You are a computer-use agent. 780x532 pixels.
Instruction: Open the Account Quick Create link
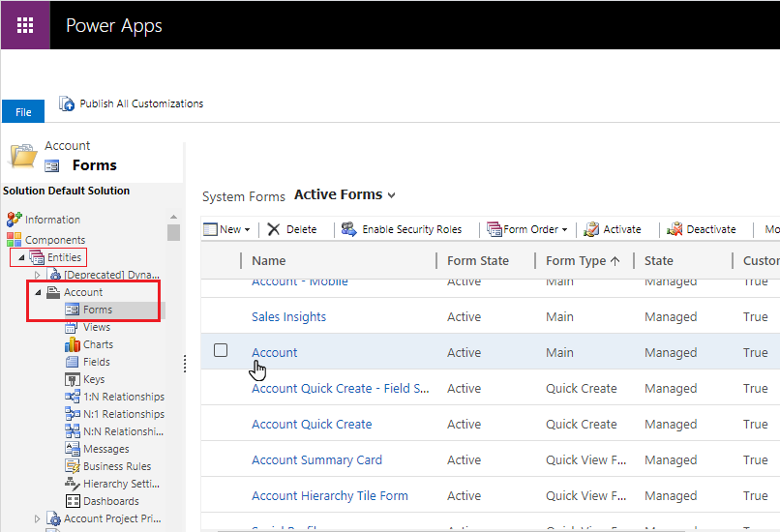tap(312, 424)
